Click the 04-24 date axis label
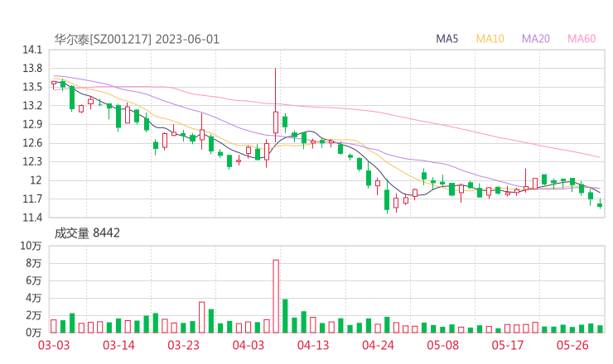Viewport: 613px width, 364px height. point(378,345)
